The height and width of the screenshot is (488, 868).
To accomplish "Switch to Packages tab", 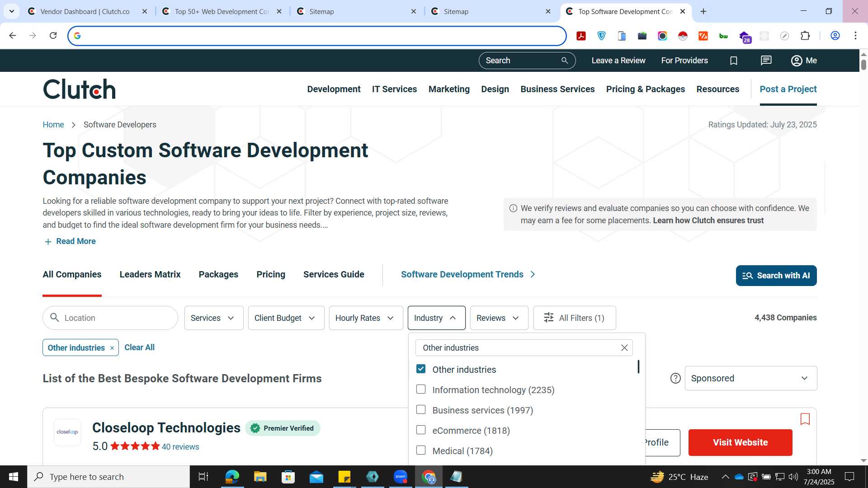I will tap(218, 275).
